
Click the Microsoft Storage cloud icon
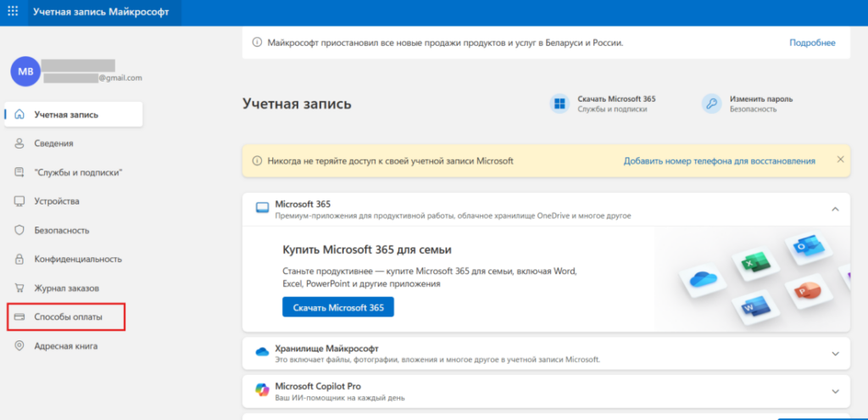tap(262, 352)
